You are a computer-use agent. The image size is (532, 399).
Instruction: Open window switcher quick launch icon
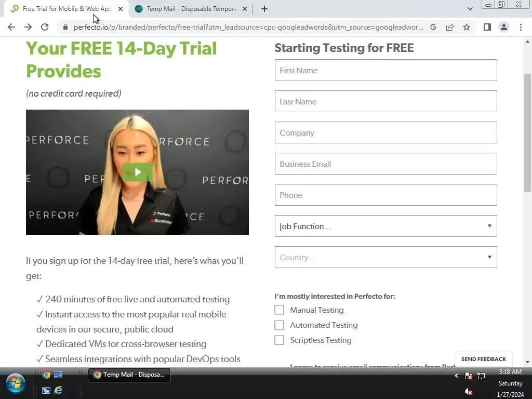[x=46, y=390]
